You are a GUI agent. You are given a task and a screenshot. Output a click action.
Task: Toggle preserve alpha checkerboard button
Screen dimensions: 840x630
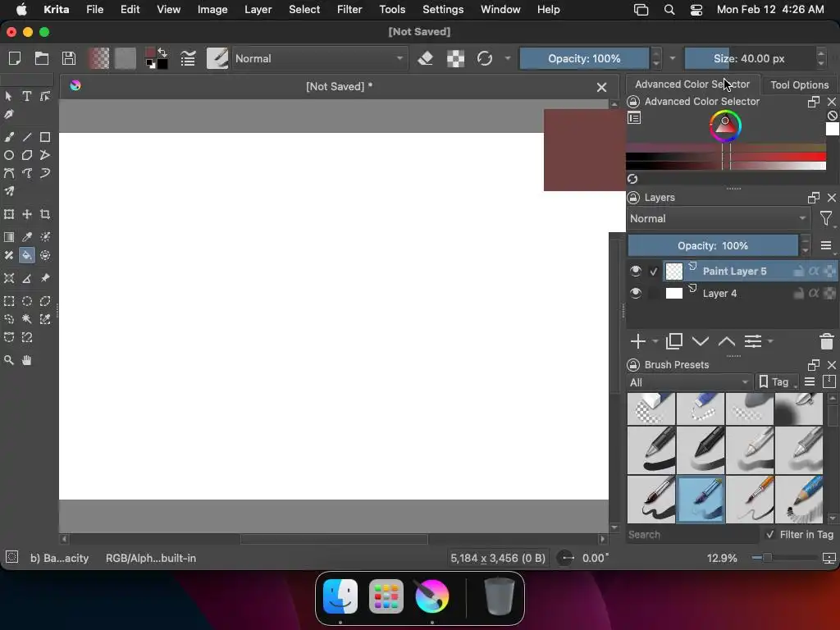coord(455,58)
